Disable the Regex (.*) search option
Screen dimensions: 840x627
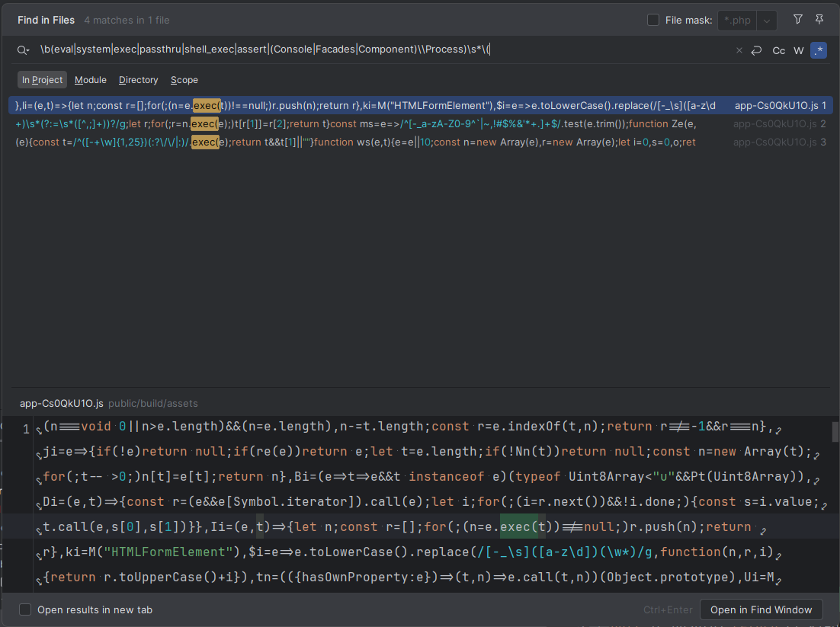click(x=819, y=50)
